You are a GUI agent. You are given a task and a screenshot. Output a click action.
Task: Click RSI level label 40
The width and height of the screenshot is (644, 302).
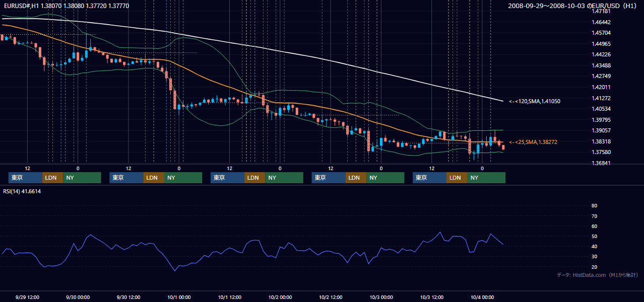coord(594,246)
